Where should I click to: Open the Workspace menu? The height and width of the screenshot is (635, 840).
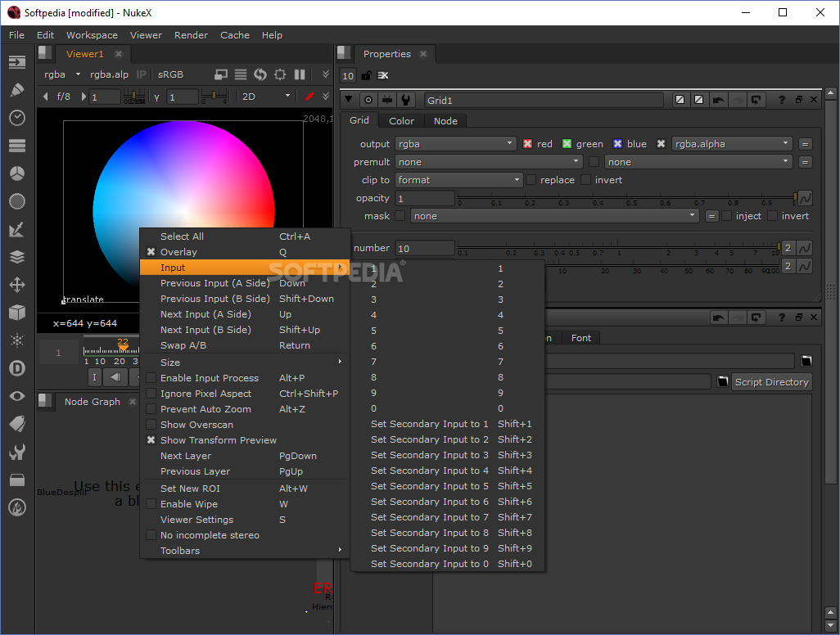(x=93, y=35)
